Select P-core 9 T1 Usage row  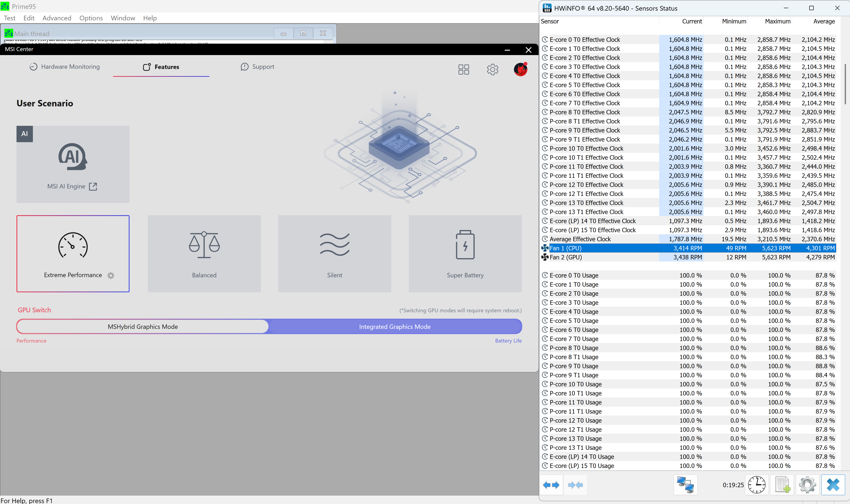[x=688, y=375]
